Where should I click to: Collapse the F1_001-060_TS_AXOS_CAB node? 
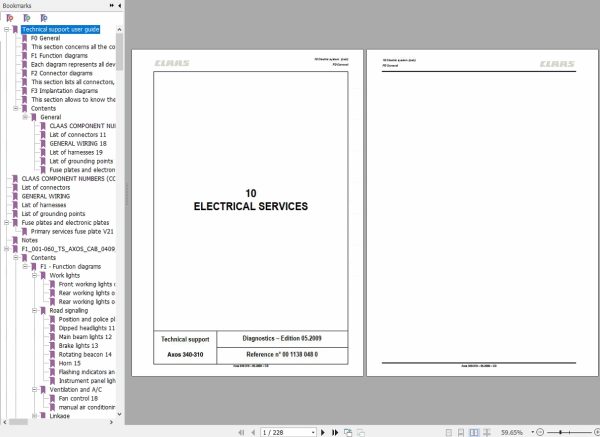7,249
